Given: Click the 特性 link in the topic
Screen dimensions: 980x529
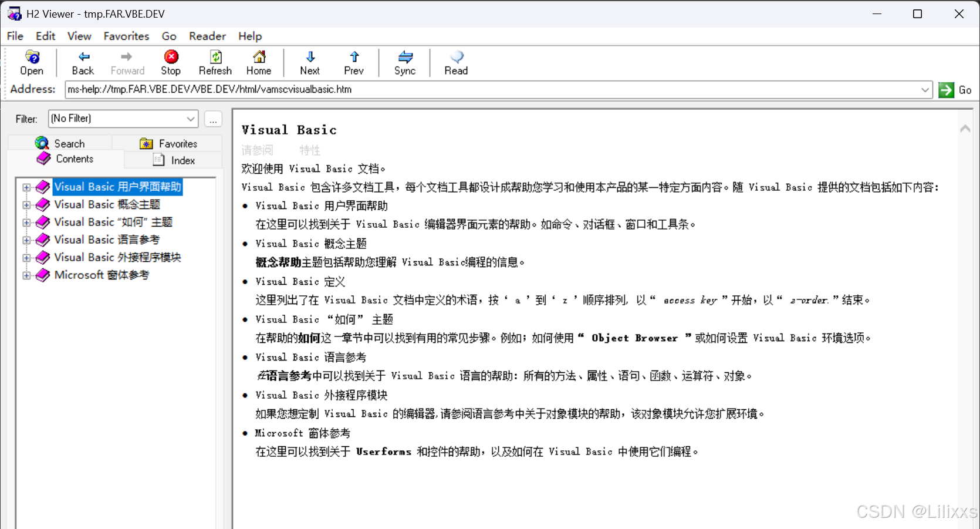Looking at the screenshot, I should [310, 150].
